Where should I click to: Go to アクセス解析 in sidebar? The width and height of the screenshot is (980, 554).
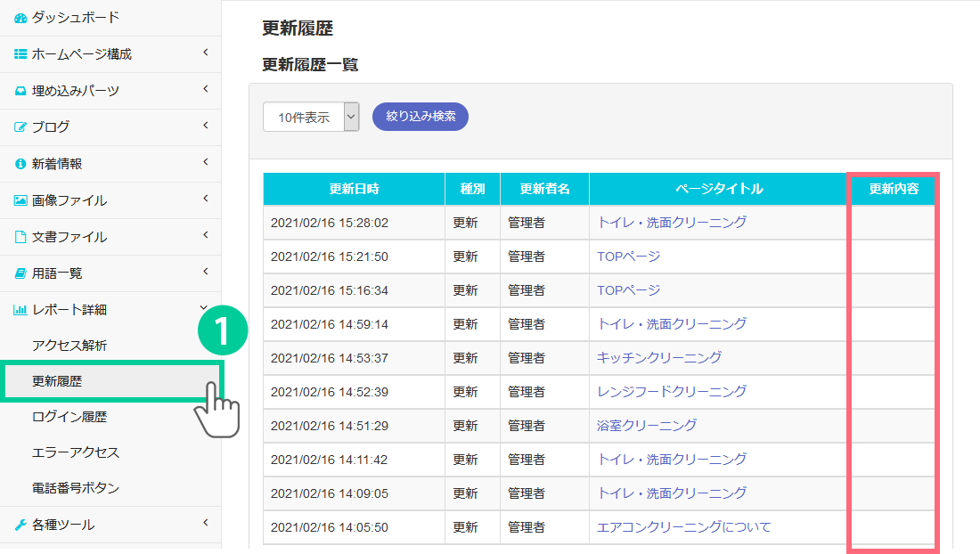click(69, 346)
